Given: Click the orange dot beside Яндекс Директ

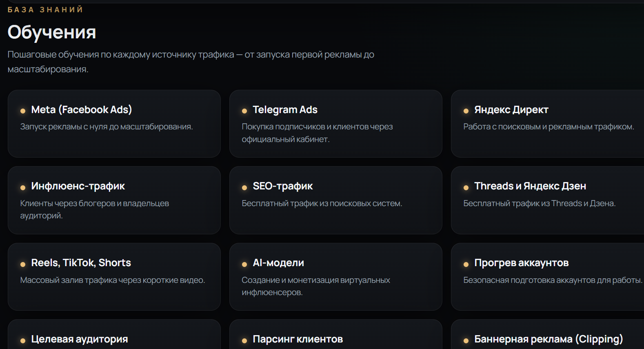Looking at the screenshot, I should point(466,111).
